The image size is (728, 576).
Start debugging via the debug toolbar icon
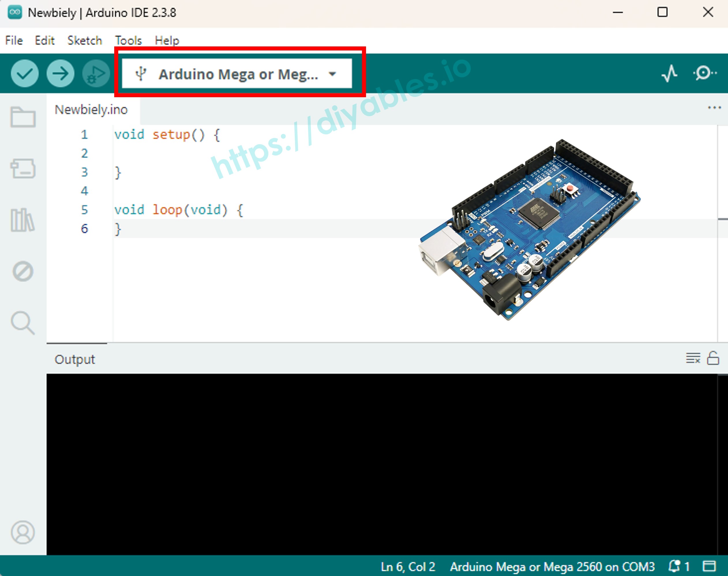95,74
